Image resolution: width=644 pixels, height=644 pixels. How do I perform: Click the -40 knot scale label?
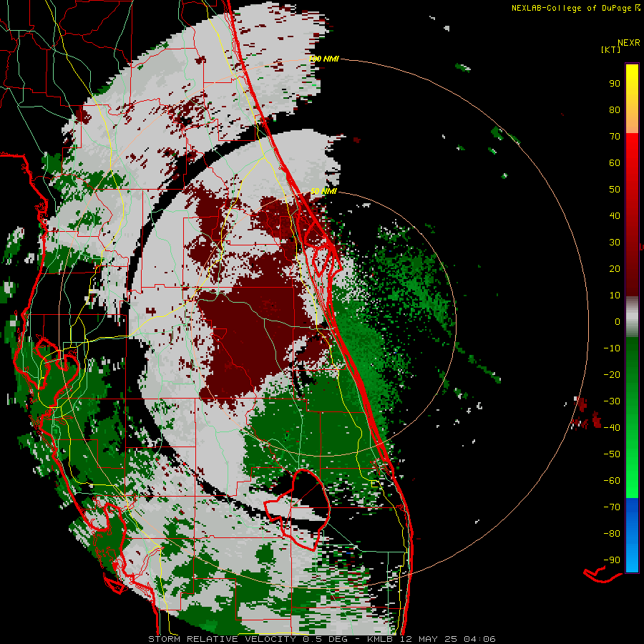click(x=612, y=428)
